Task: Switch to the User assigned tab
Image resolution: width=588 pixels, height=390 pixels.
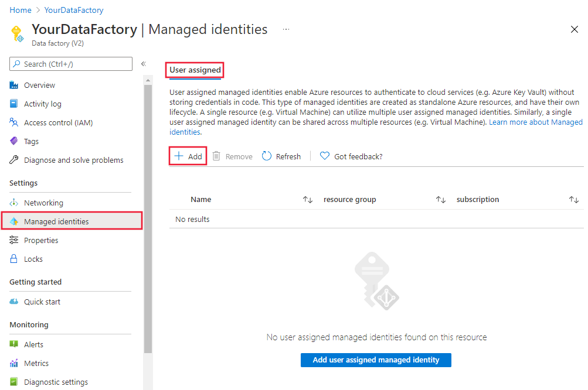Action: 194,69
